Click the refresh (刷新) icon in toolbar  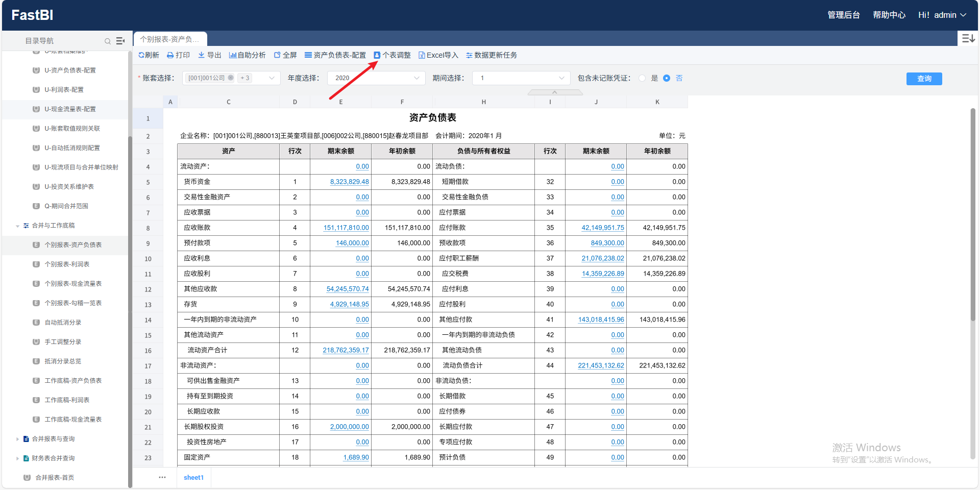pos(141,55)
